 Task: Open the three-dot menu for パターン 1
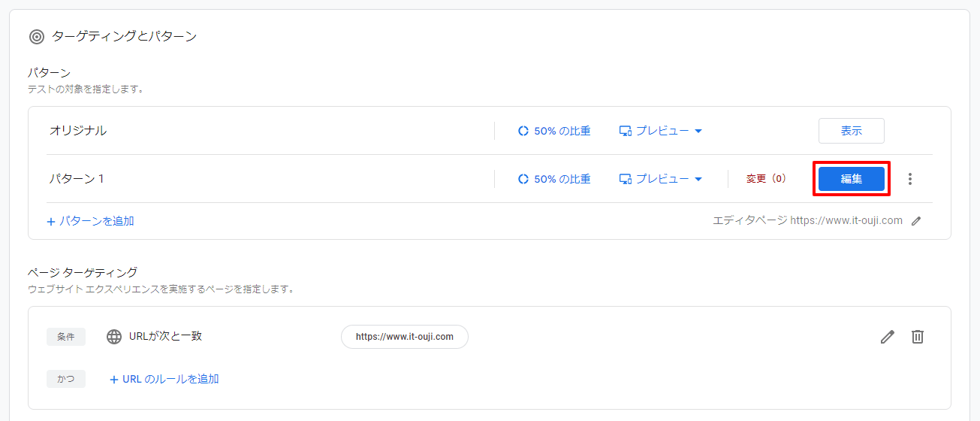[x=910, y=179]
